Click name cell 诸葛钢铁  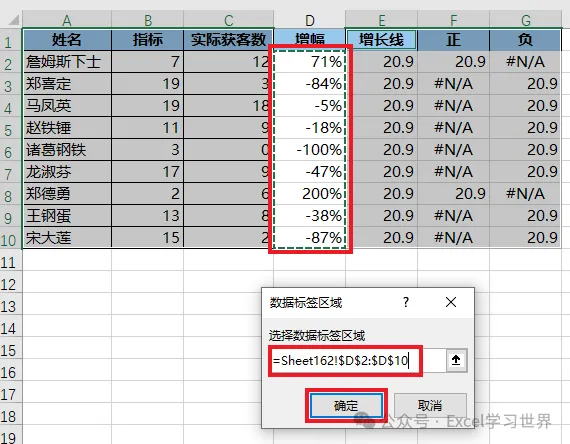(x=67, y=150)
